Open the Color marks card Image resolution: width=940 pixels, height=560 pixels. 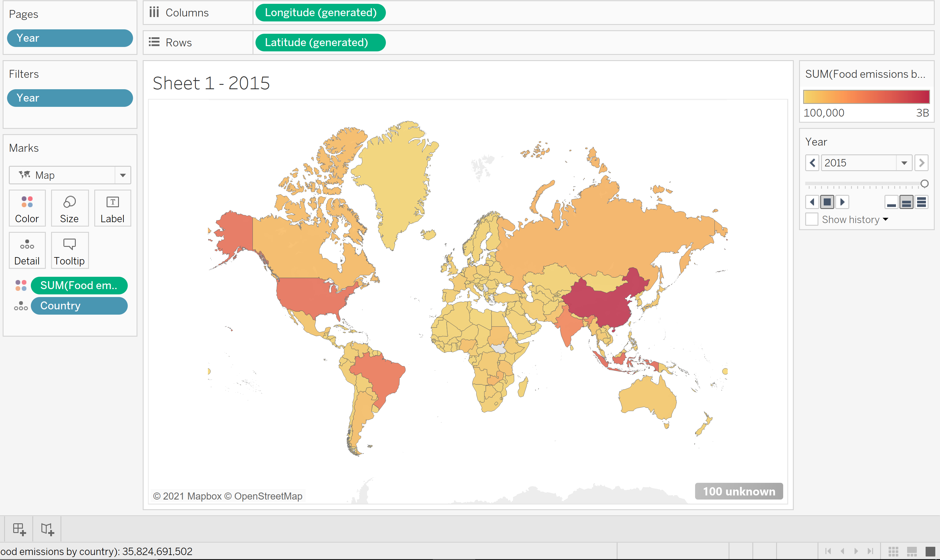[27, 208]
